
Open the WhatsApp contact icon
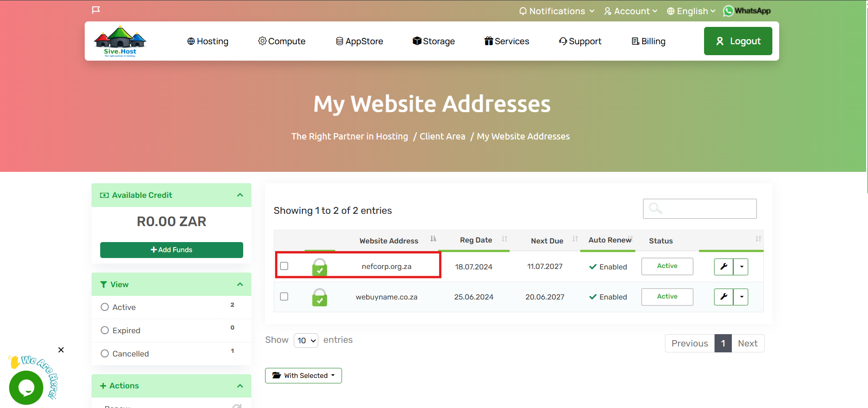(x=747, y=11)
